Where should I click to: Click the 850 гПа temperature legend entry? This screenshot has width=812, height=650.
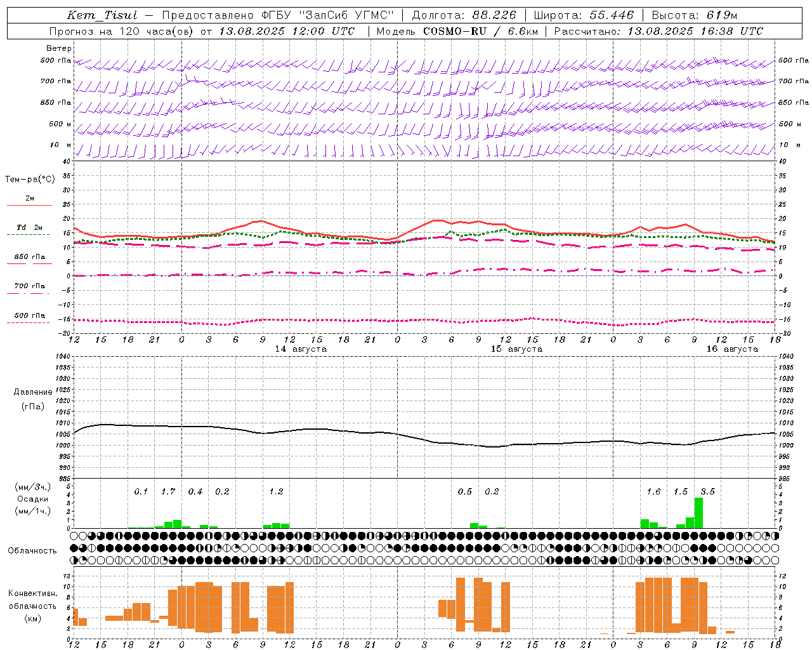pyautogui.click(x=29, y=257)
